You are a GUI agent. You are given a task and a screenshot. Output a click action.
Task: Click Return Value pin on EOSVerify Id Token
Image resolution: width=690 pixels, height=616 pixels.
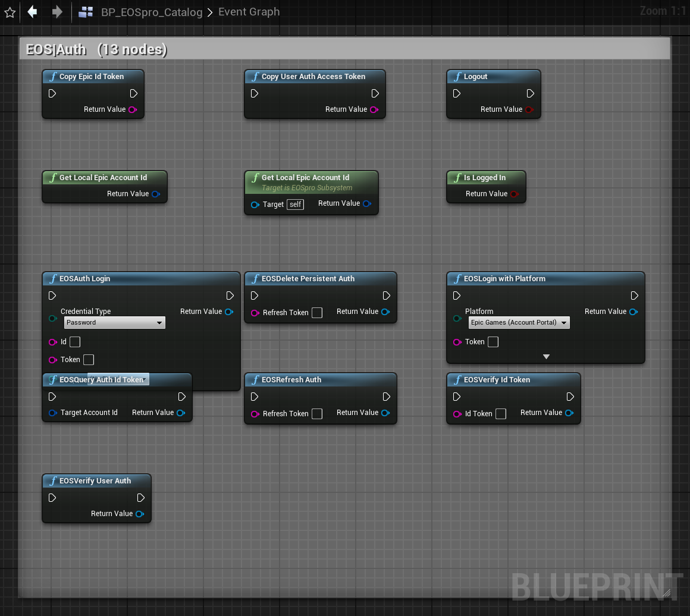[x=569, y=413]
